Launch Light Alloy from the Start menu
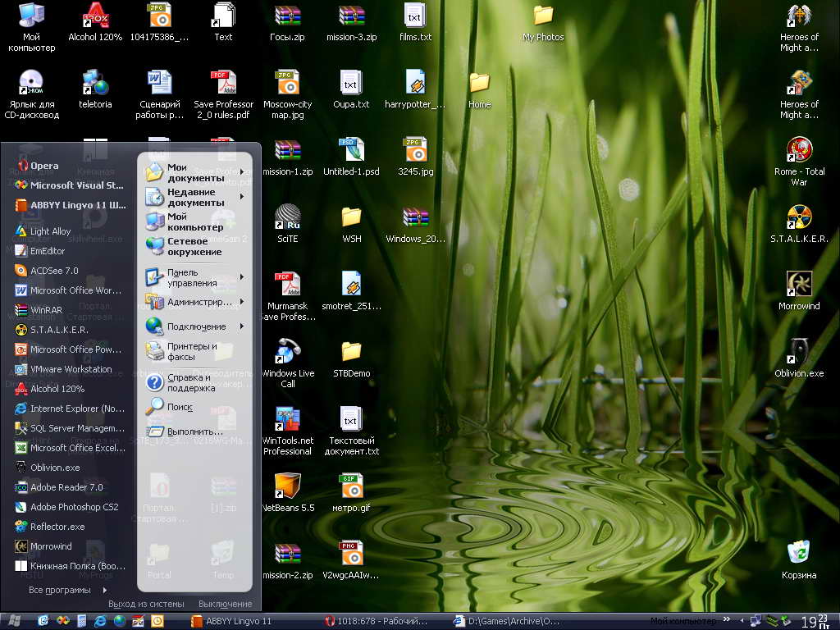Screen dimensions: 840x630 pos(43,231)
